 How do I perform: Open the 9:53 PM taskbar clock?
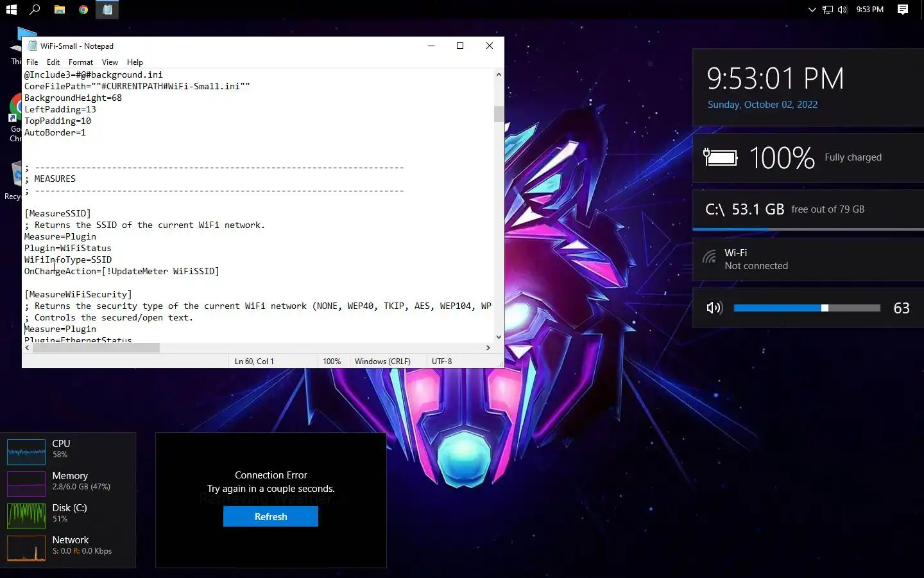click(869, 10)
